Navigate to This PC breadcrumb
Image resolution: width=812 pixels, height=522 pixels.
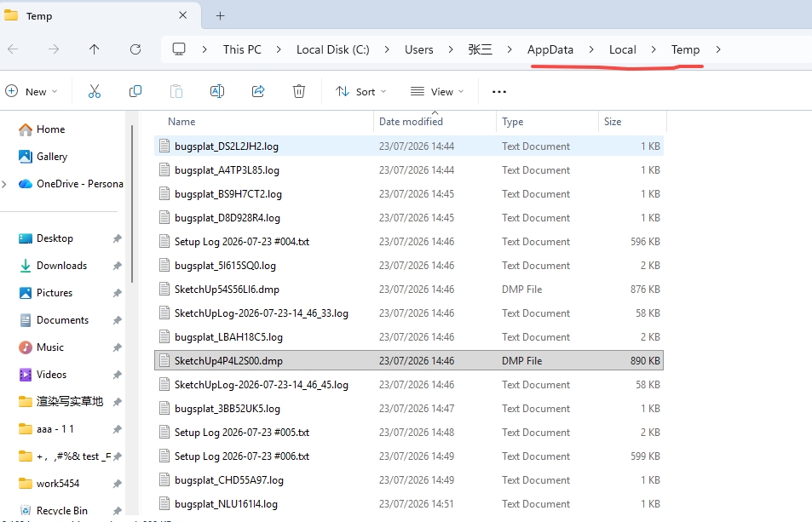click(x=242, y=49)
